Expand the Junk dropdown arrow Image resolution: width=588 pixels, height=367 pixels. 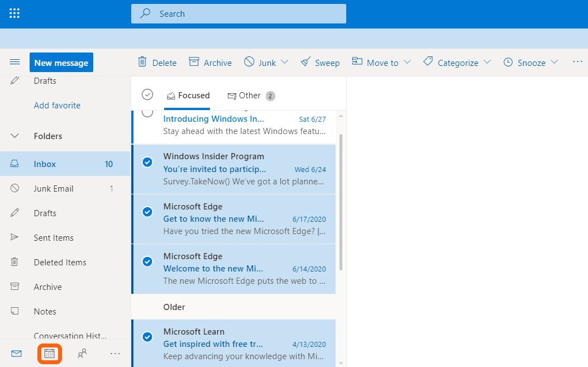point(285,62)
